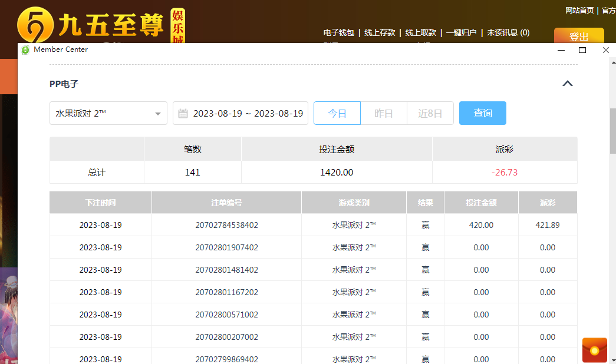The height and width of the screenshot is (364, 616).
Task: Click the 一键归户 link
Action: click(461, 33)
